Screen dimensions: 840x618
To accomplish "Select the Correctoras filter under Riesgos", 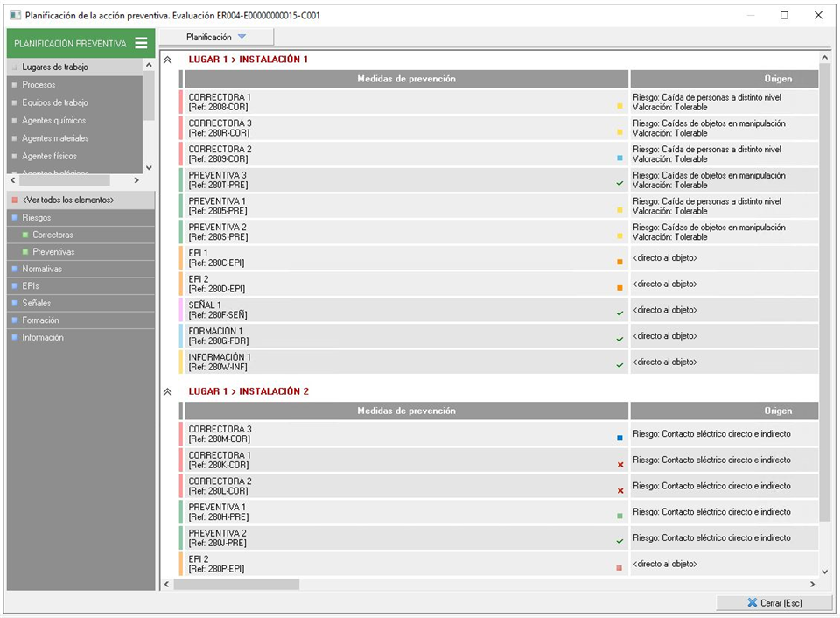I will 52,235.
